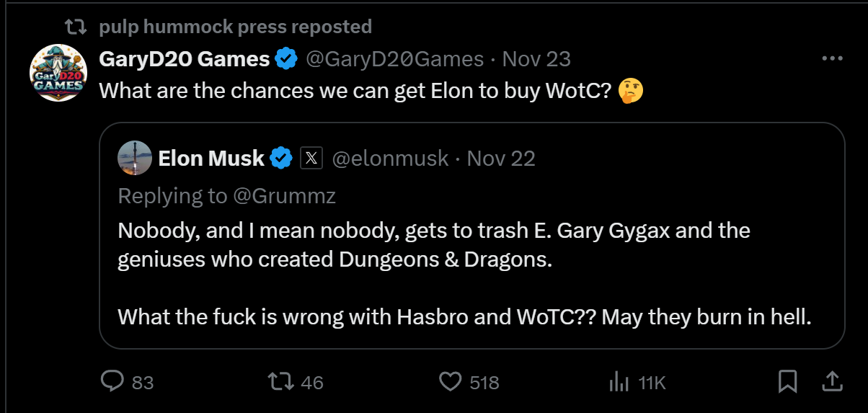Open the three-dot more options menu

pos(832,59)
